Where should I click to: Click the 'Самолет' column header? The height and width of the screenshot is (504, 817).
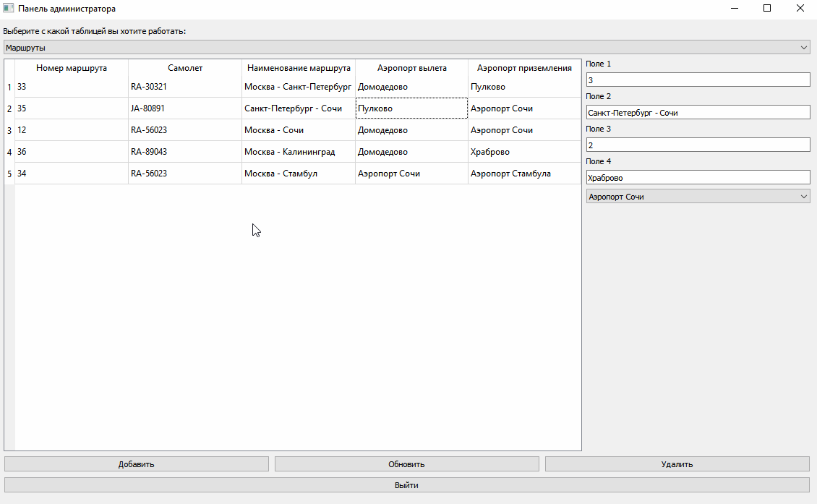click(x=184, y=67)
